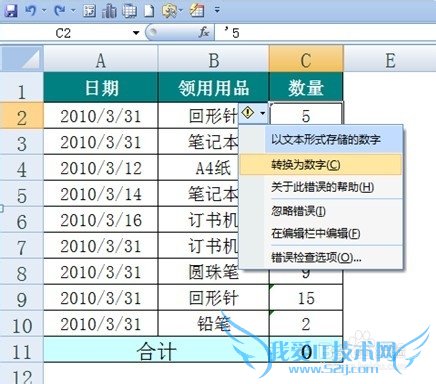The image size is (436, 384).
Task: Click cell A4纸 in column B
Action: point(213,168)
